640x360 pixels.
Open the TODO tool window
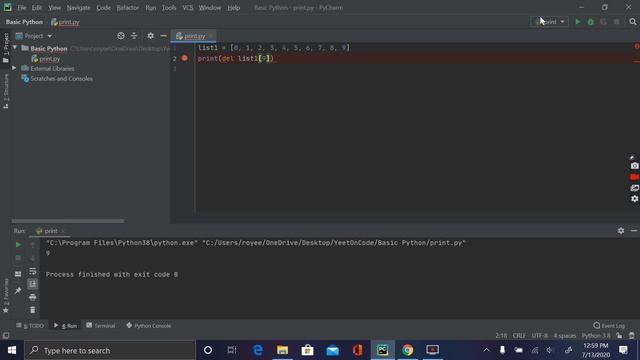(30, 326)
